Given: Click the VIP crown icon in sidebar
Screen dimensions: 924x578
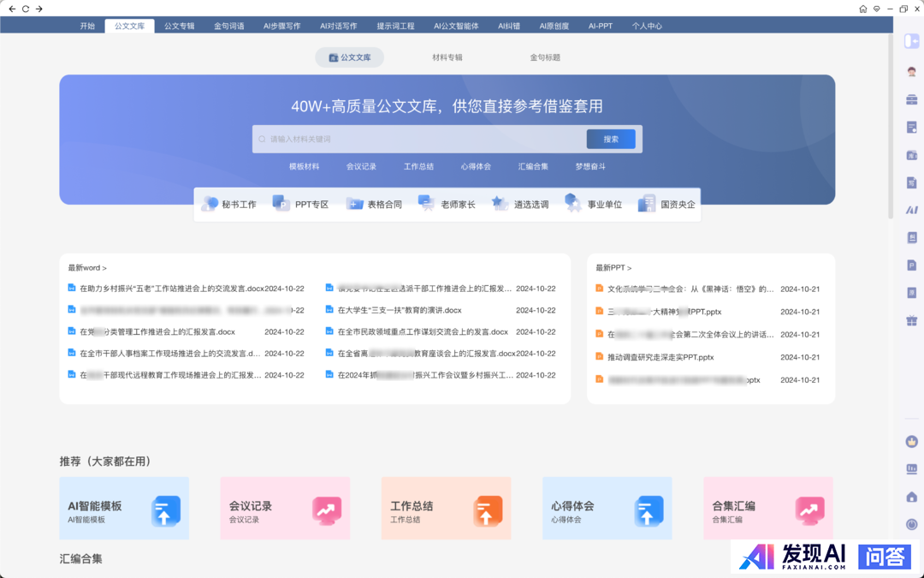Looking at the screenshot, I should click(x=911, y=442).
